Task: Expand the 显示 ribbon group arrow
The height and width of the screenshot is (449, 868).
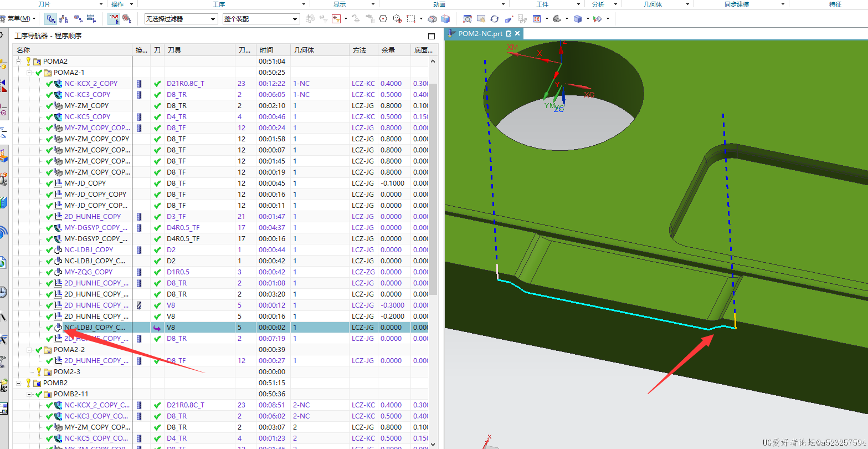Action: tap(374, 4)
